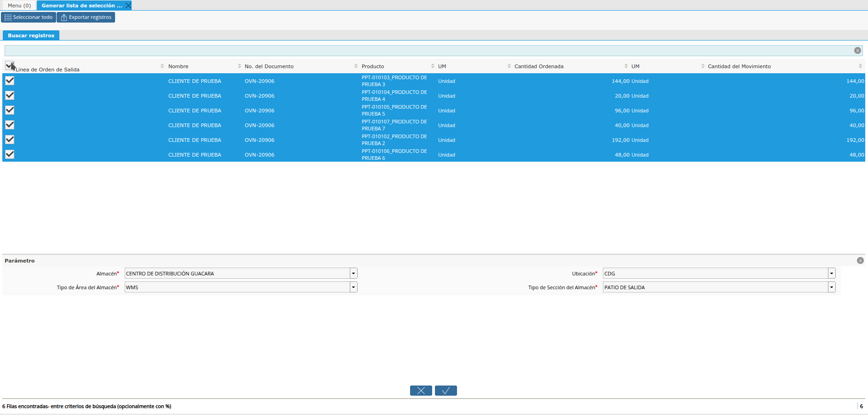Click movement quantity 96,00 at row end
This screenshot has height=415, width=868.
(856, 111)
